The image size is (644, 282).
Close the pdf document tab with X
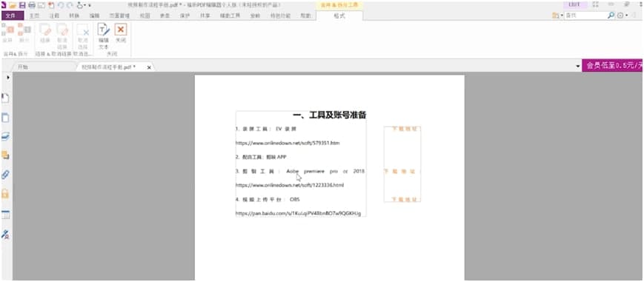[149, 67]
